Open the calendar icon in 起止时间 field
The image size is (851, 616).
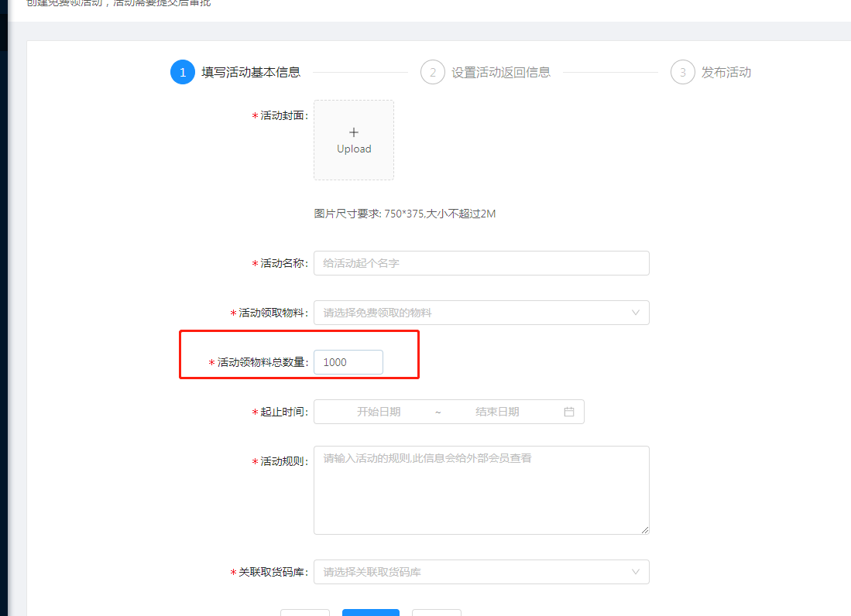click(x=569, y=412)
